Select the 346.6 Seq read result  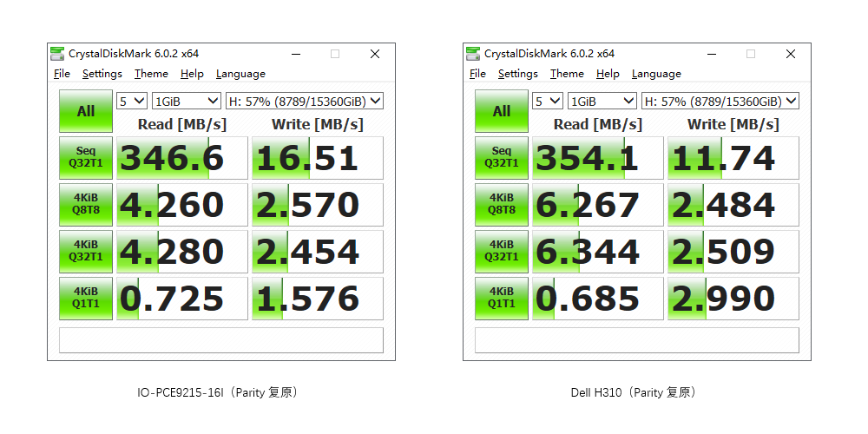coord(182,158)
